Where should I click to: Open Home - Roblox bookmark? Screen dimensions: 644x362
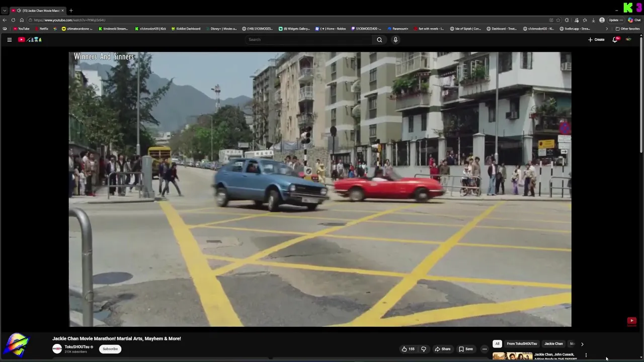(x=331, y=29)
